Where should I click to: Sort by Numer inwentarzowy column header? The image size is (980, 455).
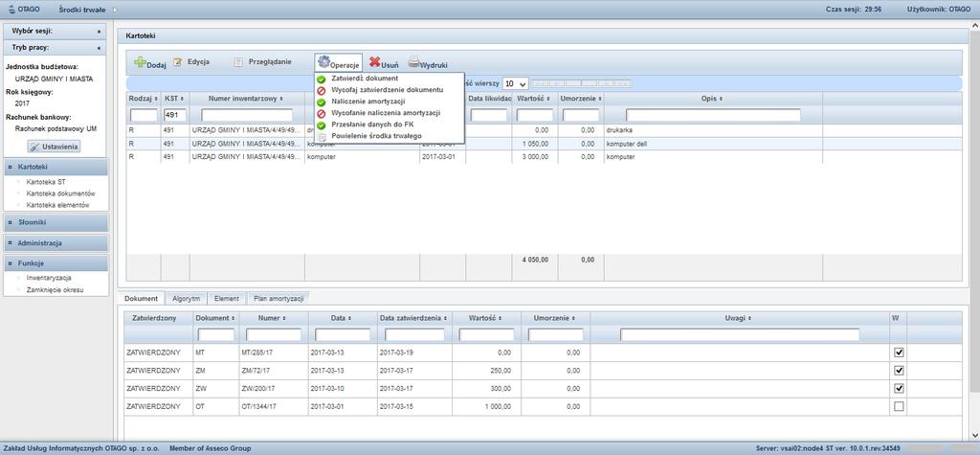(247, 99)
